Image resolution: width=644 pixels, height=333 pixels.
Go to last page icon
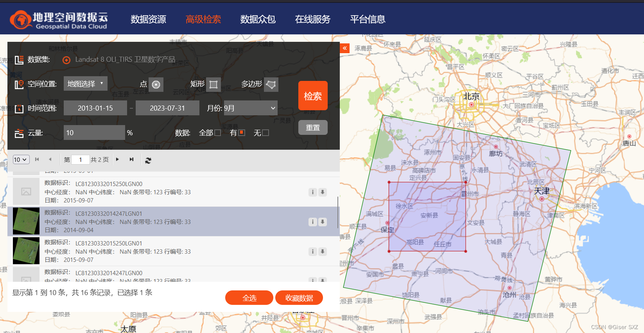point(132,159)
